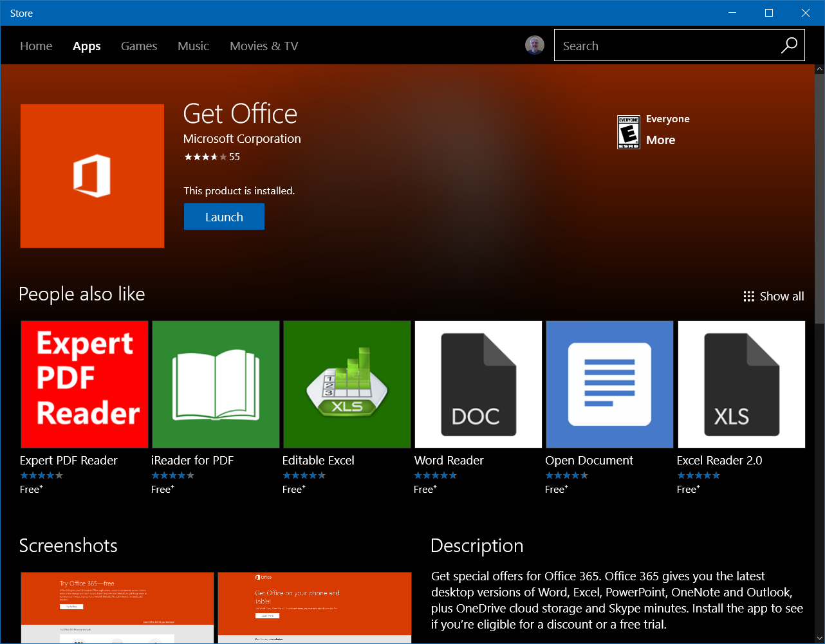Click the ESRB Everyone rating icon
This screenshot has height=644, width=825.
[x=628, y=132]
